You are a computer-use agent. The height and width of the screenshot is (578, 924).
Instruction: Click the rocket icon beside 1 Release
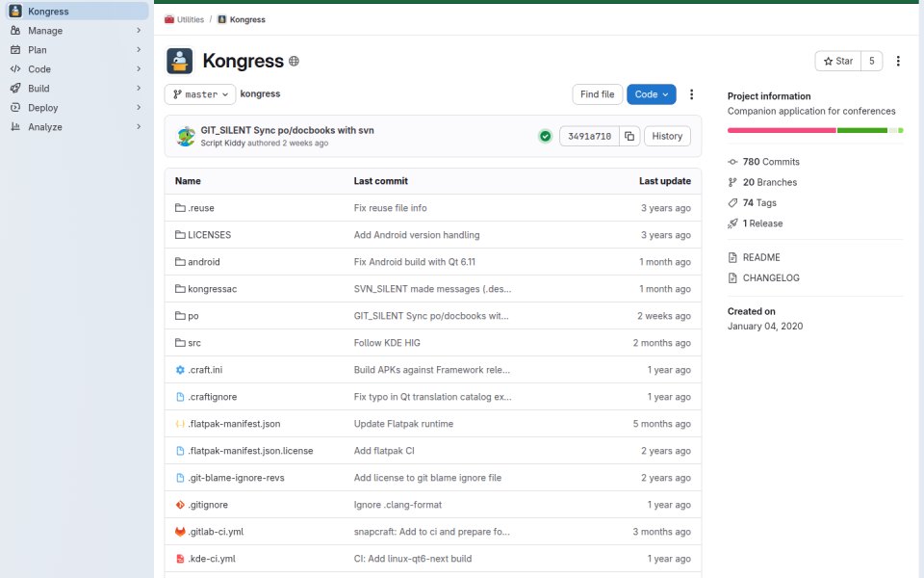[732, 223]
